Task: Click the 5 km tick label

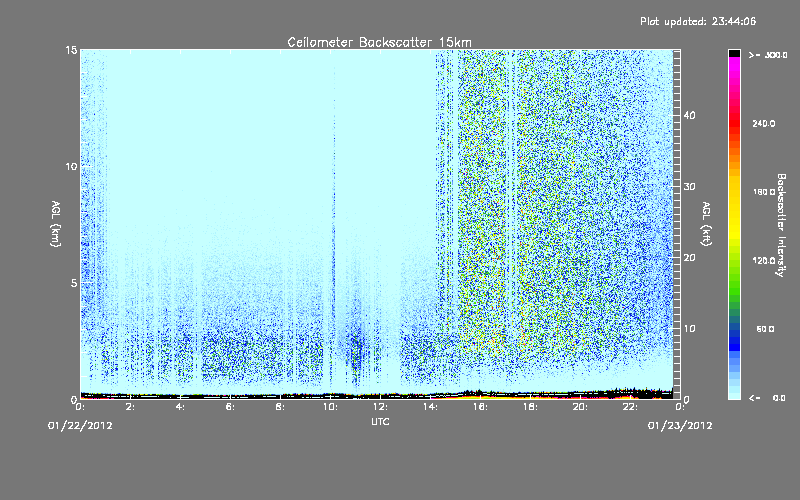Action: [x=74, y=283]
